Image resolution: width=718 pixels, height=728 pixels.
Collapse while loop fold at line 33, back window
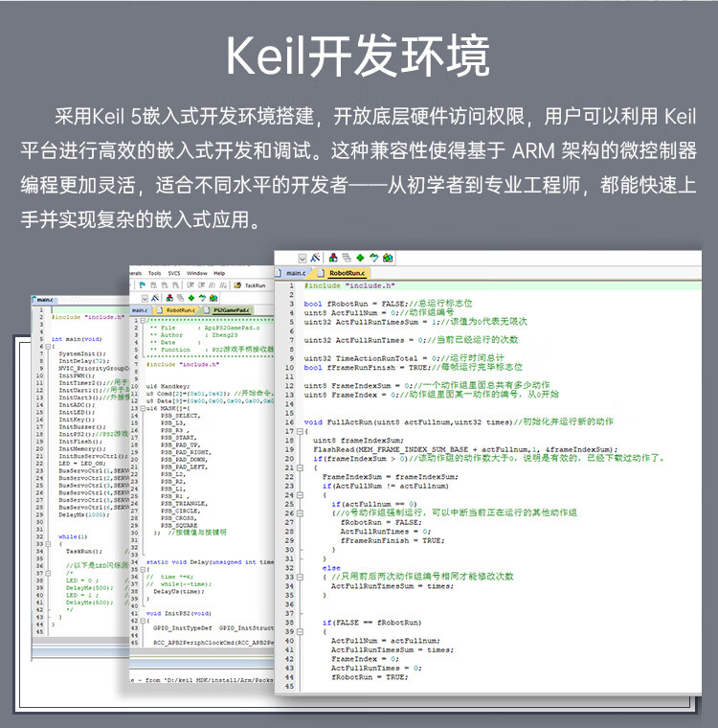[47, 544]
